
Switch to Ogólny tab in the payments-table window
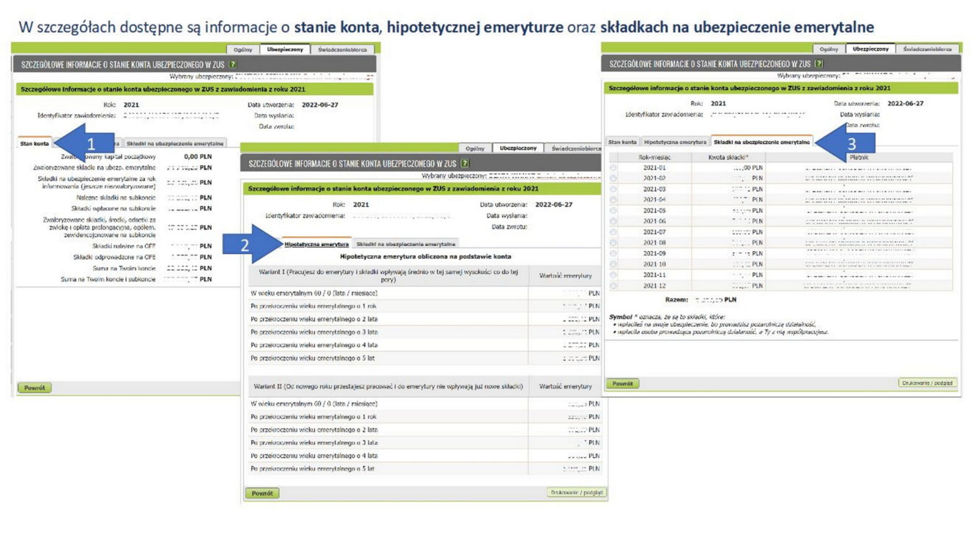[830, 49]
